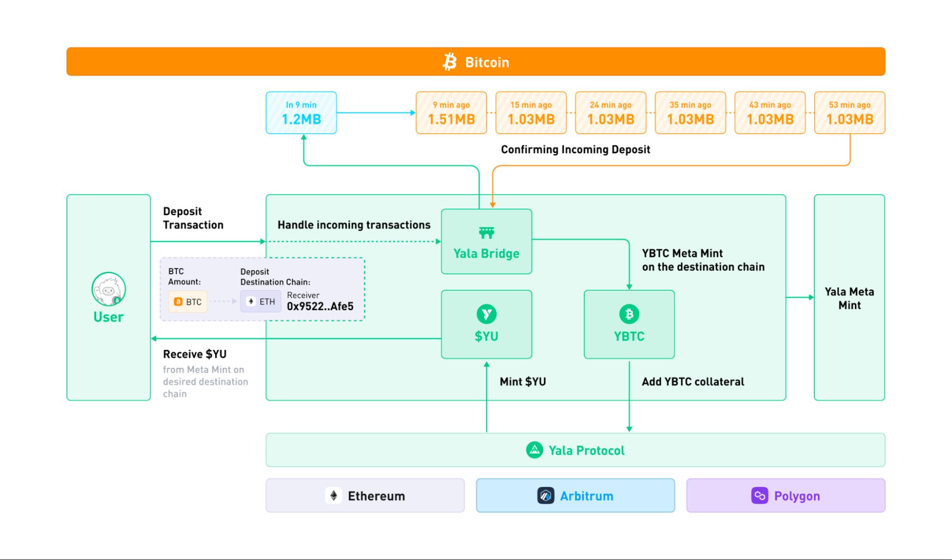Click 'Handle incoming transactions' text

(354, 225)
